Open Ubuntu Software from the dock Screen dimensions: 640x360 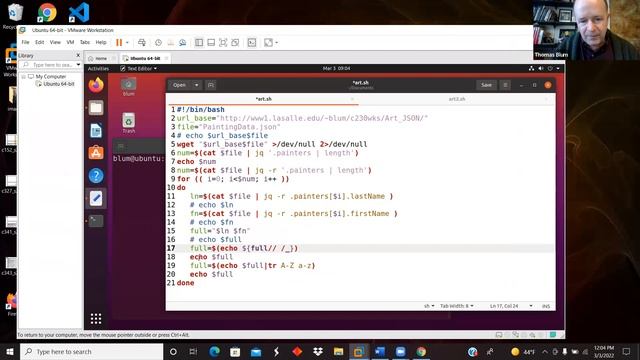(96, 153)
